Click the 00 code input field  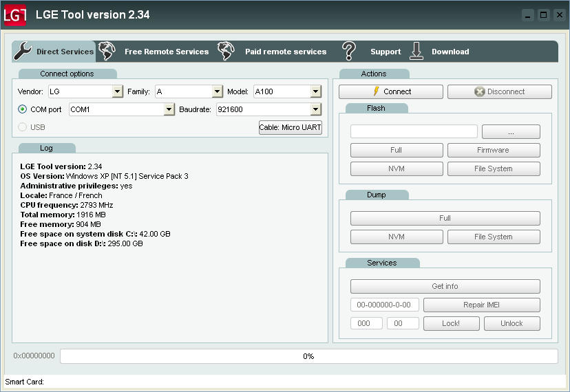click(403, 323)
